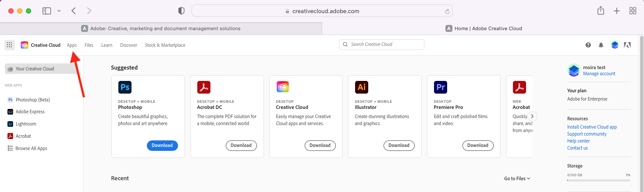The image size is (644, 192).
Task: Download Premiere Pro
Action: [x=478, y=145]
